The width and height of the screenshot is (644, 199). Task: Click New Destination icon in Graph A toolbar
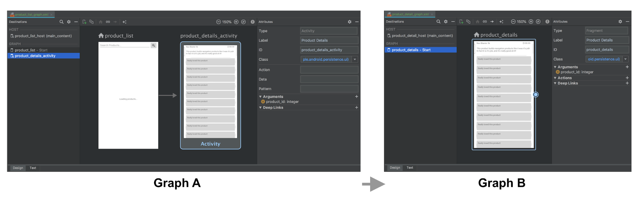pos(84,22)
